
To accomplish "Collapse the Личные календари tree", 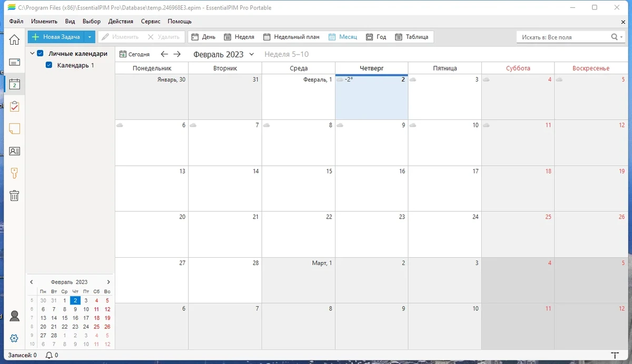I will click(32, 54).
